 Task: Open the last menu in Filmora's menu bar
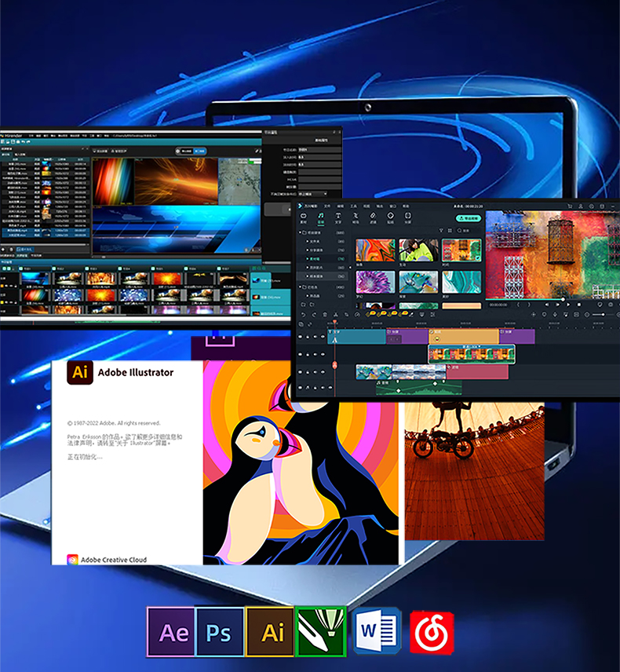click(406, 206)
